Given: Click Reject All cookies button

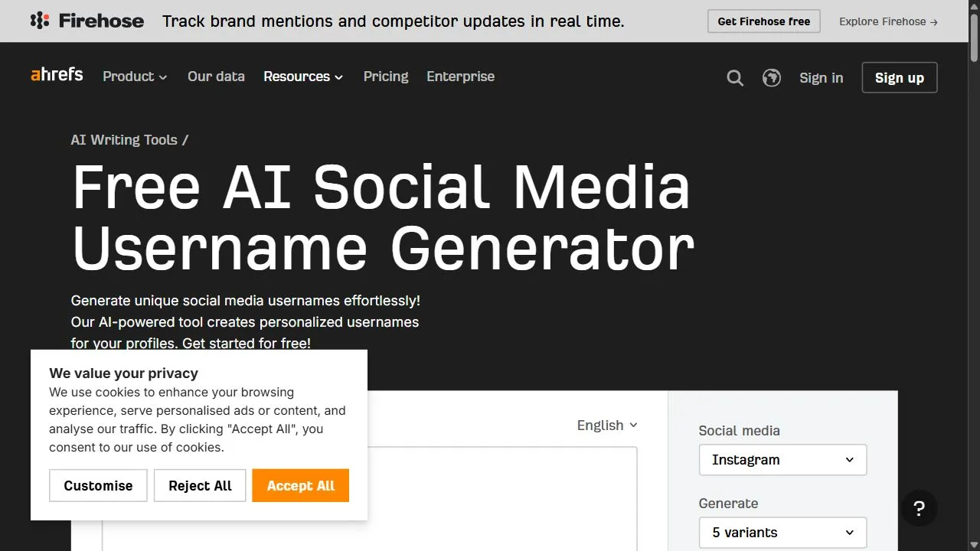Looking at the screenshot, I should point(201,486).
